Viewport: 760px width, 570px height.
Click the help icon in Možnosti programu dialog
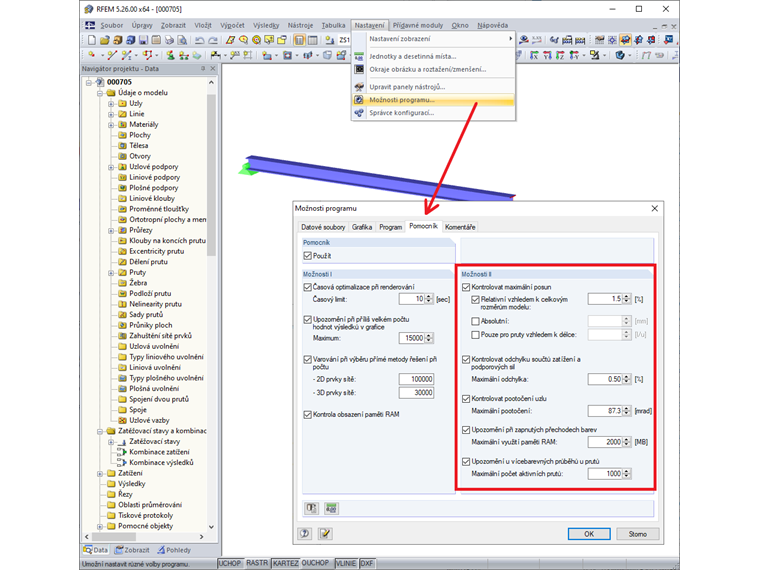(305, 534)
